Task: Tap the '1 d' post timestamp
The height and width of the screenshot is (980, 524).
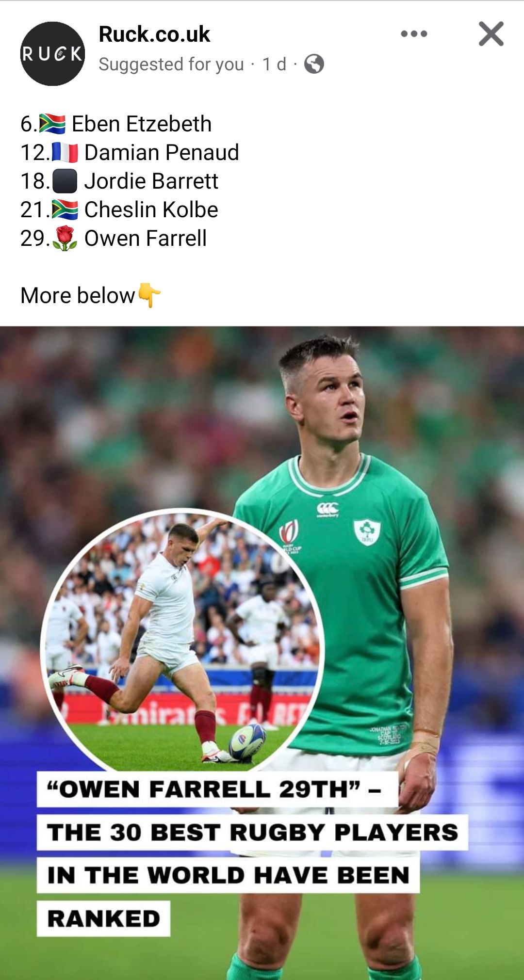Action: (274, 64)
